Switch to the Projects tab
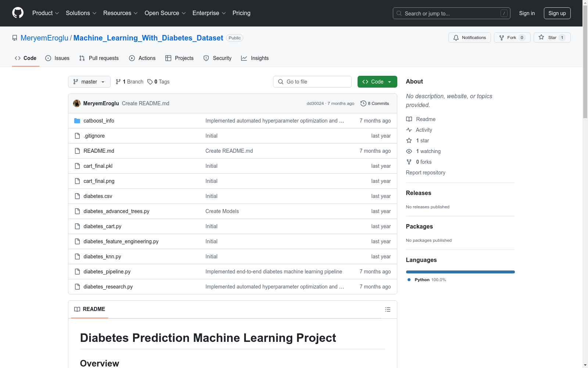The image size is (588, 368). [x=179, y=58]
